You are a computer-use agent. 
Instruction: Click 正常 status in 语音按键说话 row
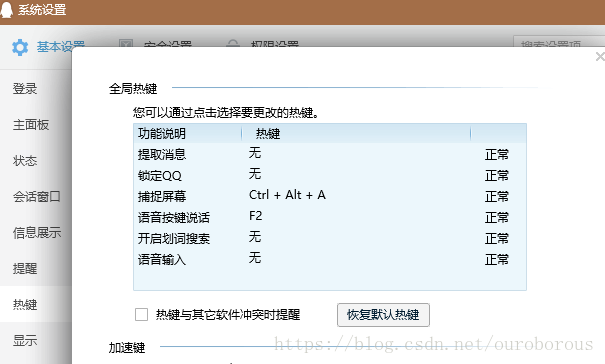tap(497, 217)
